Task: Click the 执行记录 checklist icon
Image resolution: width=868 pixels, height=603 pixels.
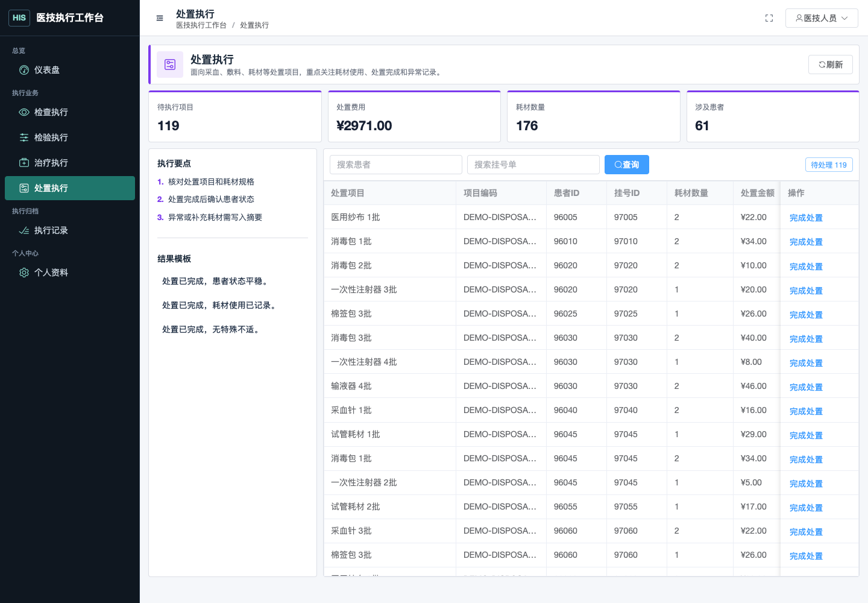Action: [24, 230]
